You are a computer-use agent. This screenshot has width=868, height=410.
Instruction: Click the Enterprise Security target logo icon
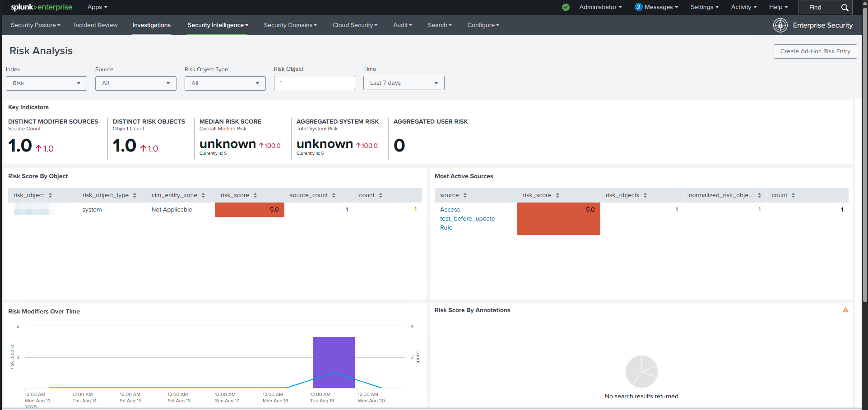[x=780, y=25]
